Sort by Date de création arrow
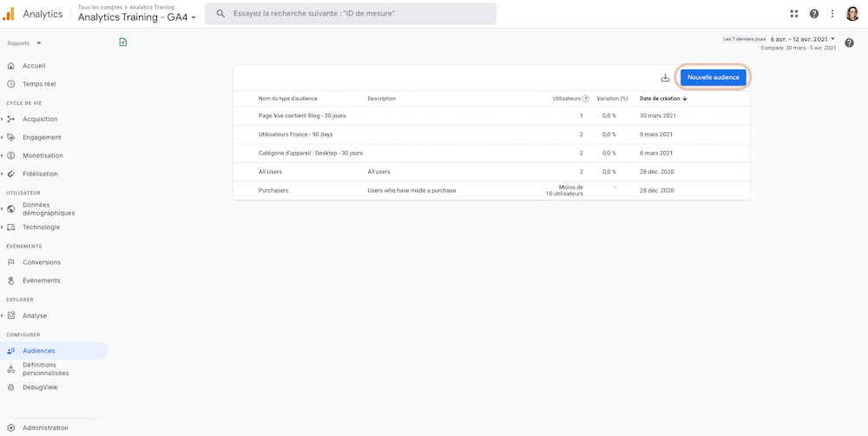 685,99
